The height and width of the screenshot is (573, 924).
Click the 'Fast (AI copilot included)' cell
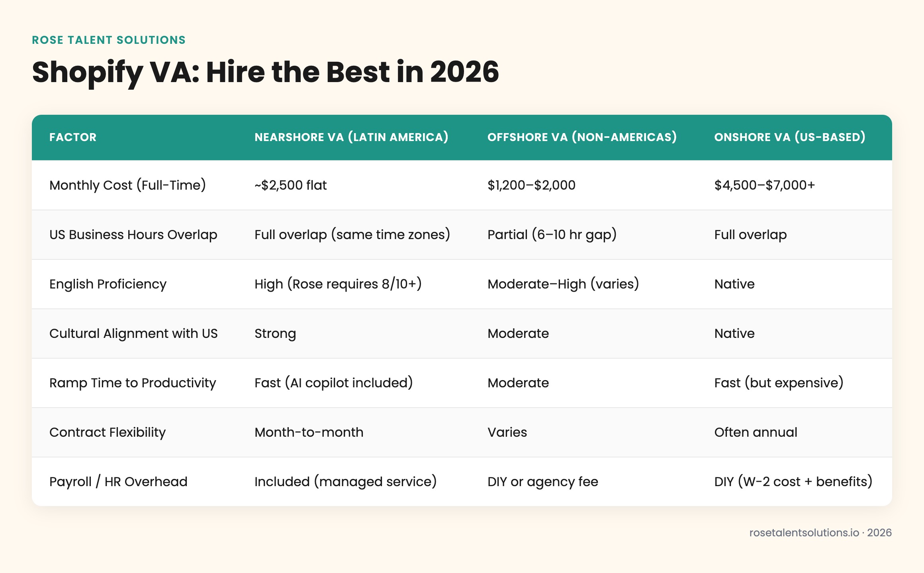(334, 383)
